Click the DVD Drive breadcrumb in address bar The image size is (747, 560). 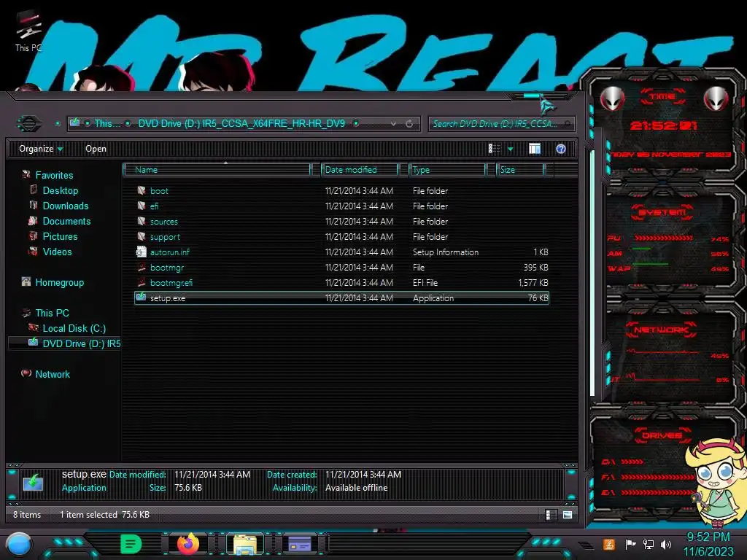click(x=241, y=123)
